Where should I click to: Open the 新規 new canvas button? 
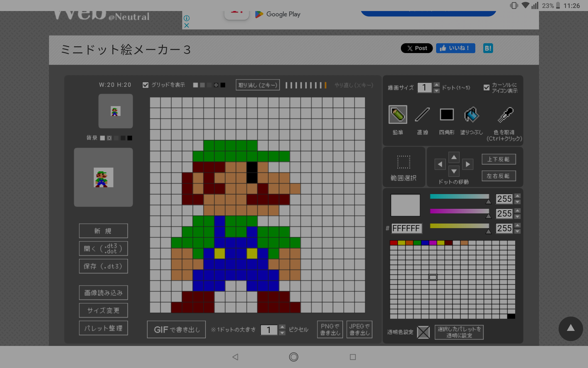point(103,231)
